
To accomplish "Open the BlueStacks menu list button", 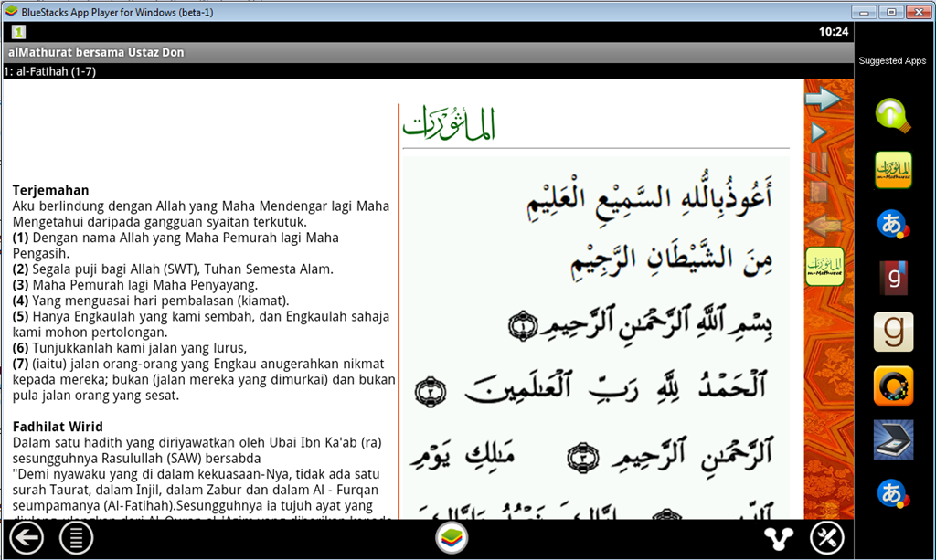I will 76,538.
